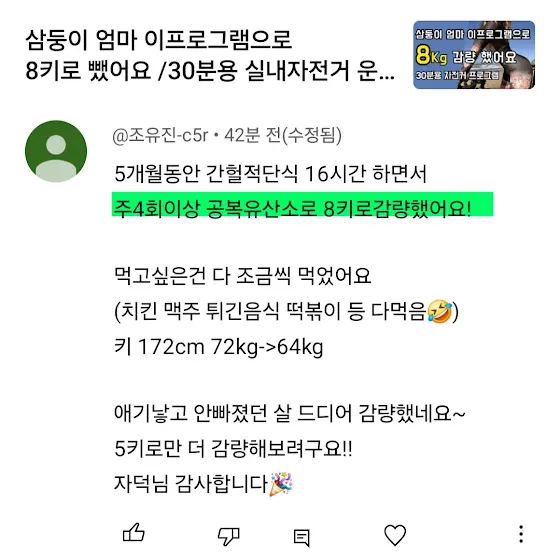
Task: Click the 애기낳고 안빠졌던 살 sentence
Action: tap(290, 414)
